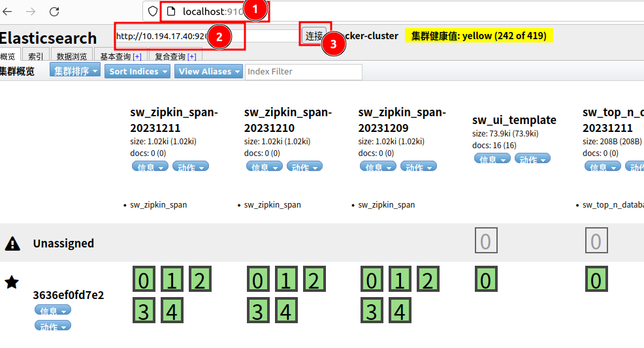The image size is (644, 348).
Task: Select shard 3 of sw_zipkin_span-20231210
Action: click(258, 311)
